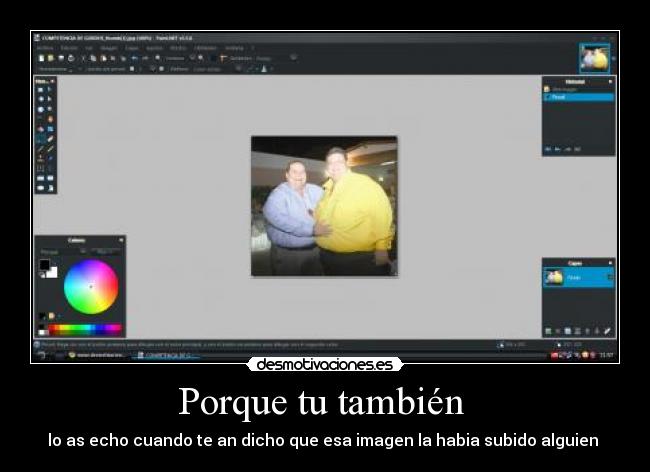Viewport: 650px width, 472px height.
Task: Open the Imagen menu
Action: (x=109, y=48)
